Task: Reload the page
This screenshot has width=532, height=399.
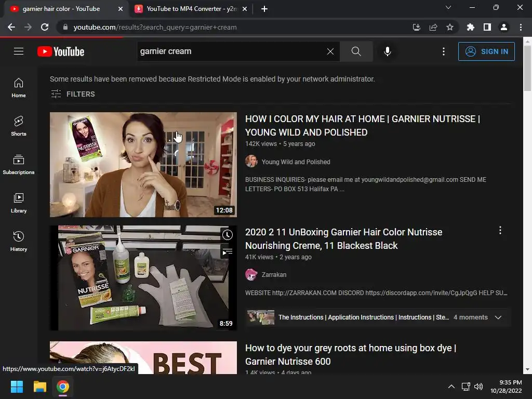Action: pos(45,27)
